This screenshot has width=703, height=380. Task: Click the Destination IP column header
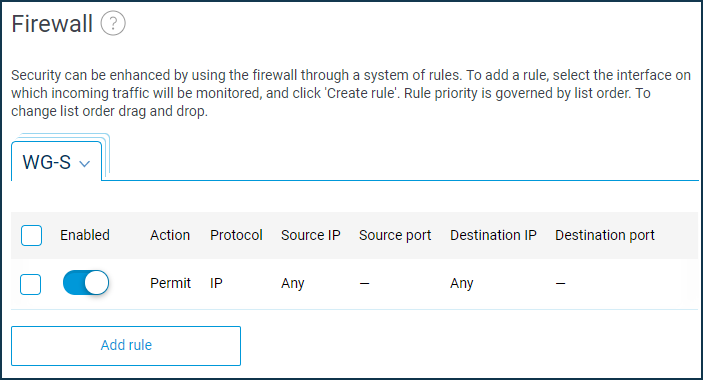[x=493, y=235]
